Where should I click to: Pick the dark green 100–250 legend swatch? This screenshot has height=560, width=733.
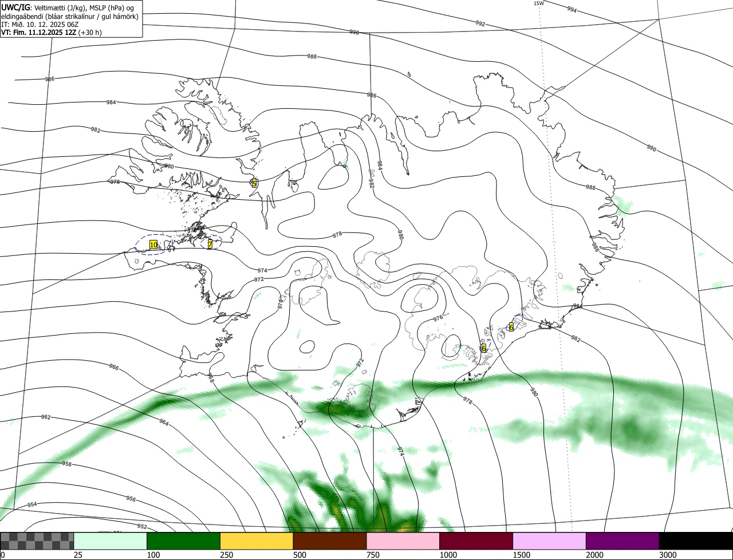(x=184, y=541)
